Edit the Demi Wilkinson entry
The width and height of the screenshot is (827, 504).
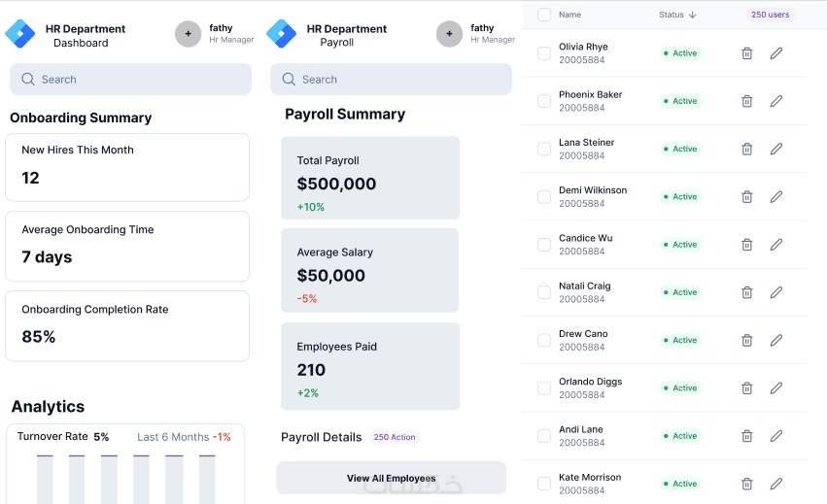(776, 197)
